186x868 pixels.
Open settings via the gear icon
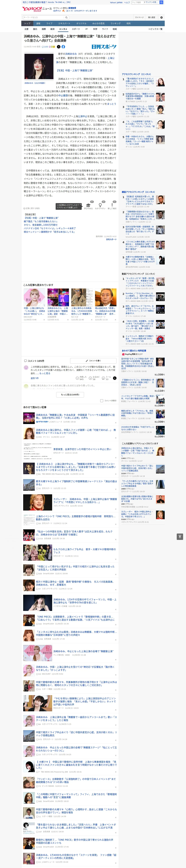[x=161, y=18]
